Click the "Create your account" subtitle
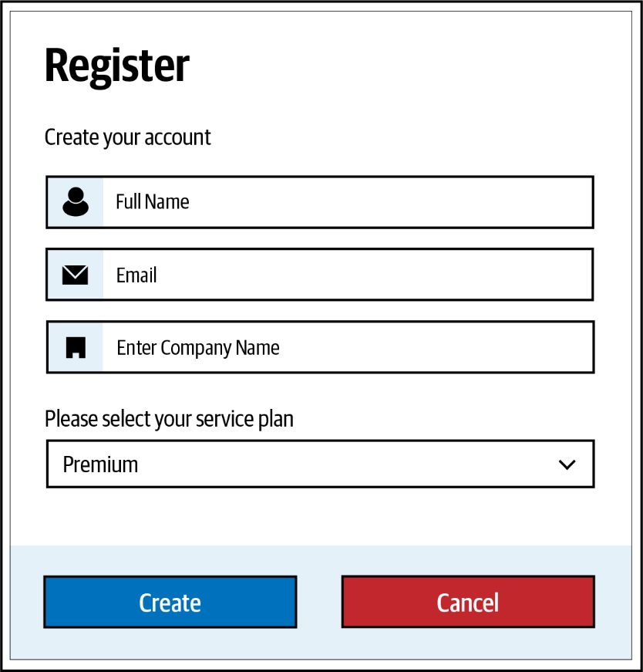 click(x=127, y=137)
